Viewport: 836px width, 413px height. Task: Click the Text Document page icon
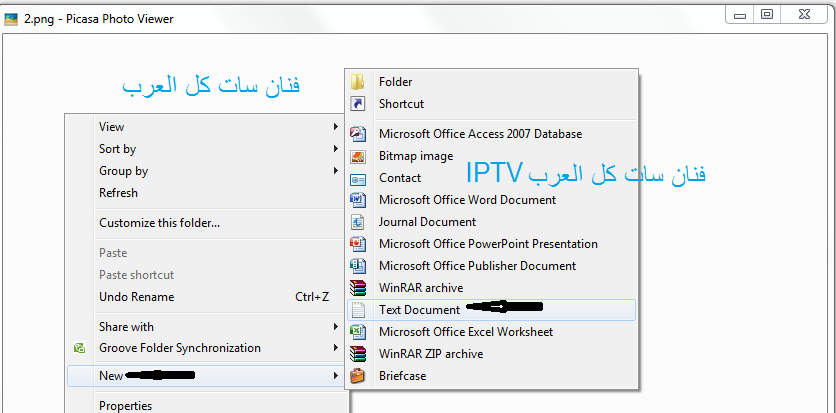pyautogui.click(x=359, y=310)
